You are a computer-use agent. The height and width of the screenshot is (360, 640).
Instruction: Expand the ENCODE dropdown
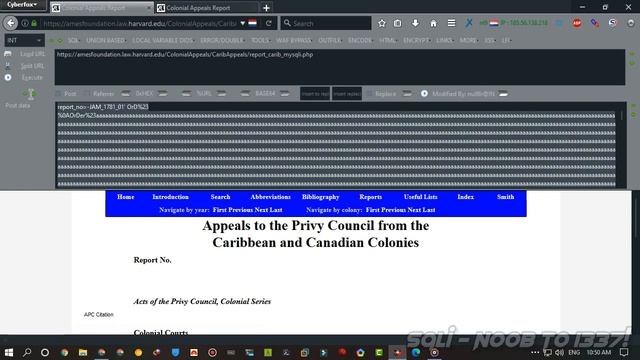click(360, 40)
